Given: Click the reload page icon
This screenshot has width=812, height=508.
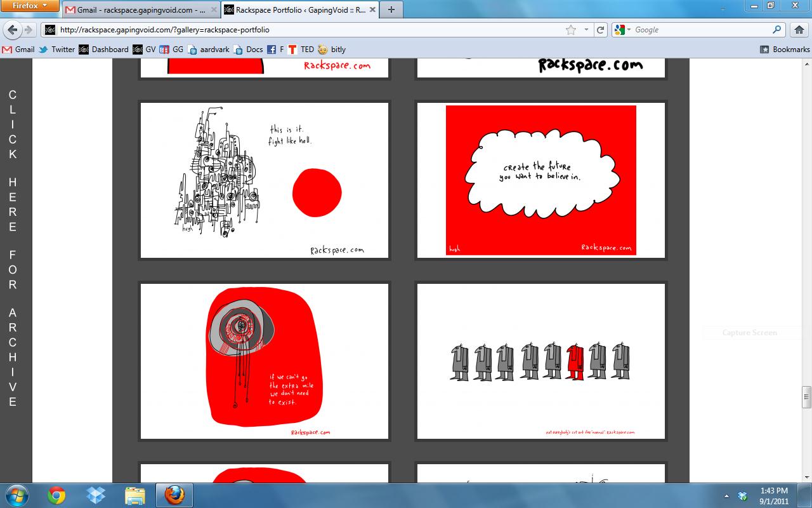Looking at the screenshot, I should [600, 30].
